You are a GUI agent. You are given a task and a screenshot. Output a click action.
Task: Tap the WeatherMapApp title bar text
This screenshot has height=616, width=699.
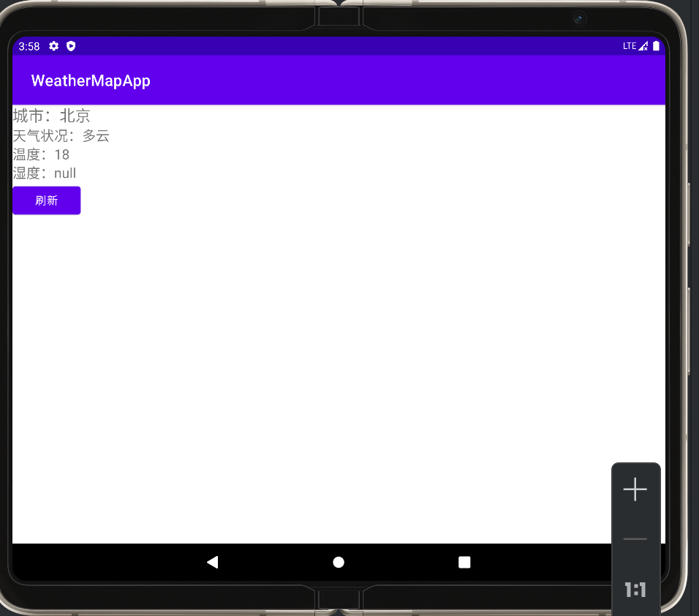[x=90, y=80]
